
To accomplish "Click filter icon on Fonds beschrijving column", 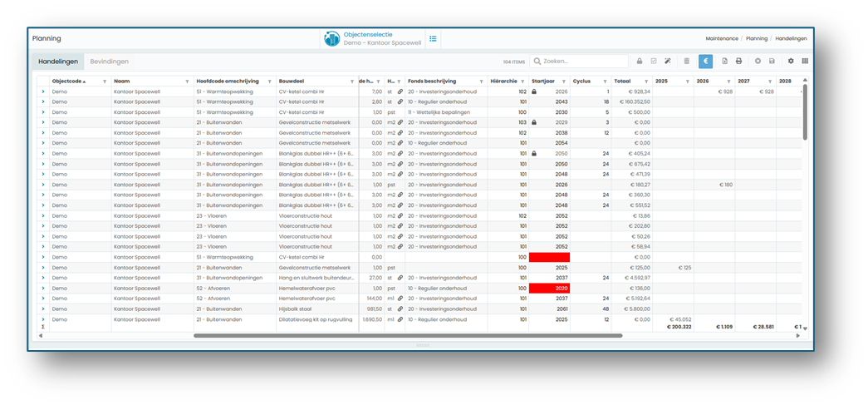I will pyautogui.click(x=481, y=81).
